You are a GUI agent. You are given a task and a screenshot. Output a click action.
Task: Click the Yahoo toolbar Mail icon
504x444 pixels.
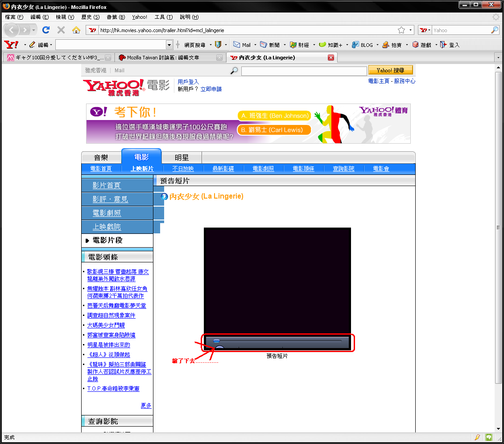point(237,45)
